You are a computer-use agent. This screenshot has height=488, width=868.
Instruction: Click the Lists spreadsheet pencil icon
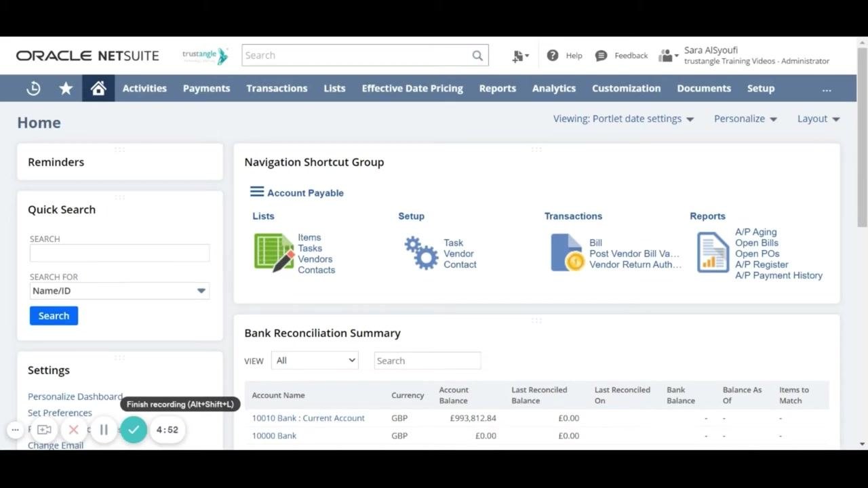click(274, 253)
